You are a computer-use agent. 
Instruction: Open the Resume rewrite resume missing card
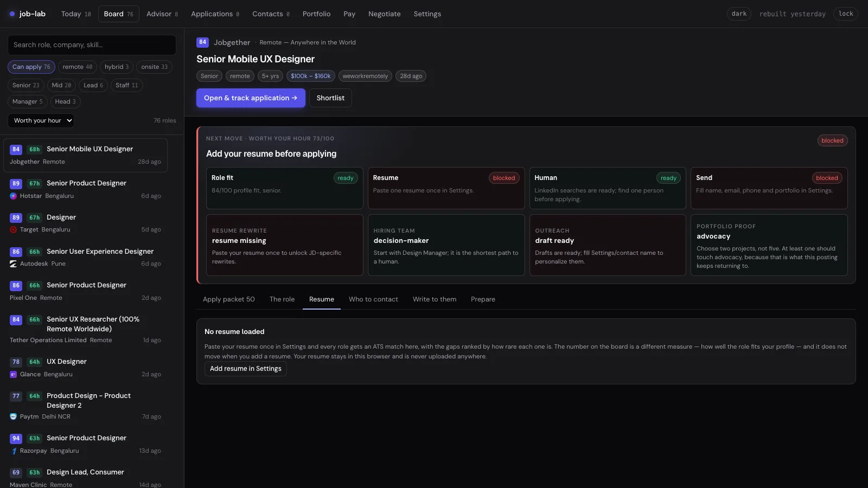pyautogui.click(x=285, y=245)
